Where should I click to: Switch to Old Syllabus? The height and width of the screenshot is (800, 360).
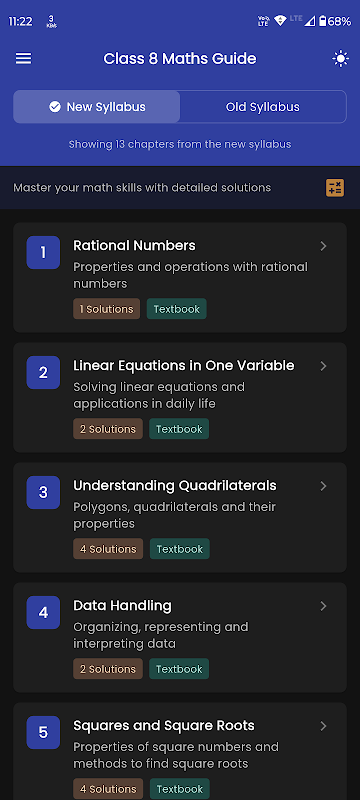[263, 107]
